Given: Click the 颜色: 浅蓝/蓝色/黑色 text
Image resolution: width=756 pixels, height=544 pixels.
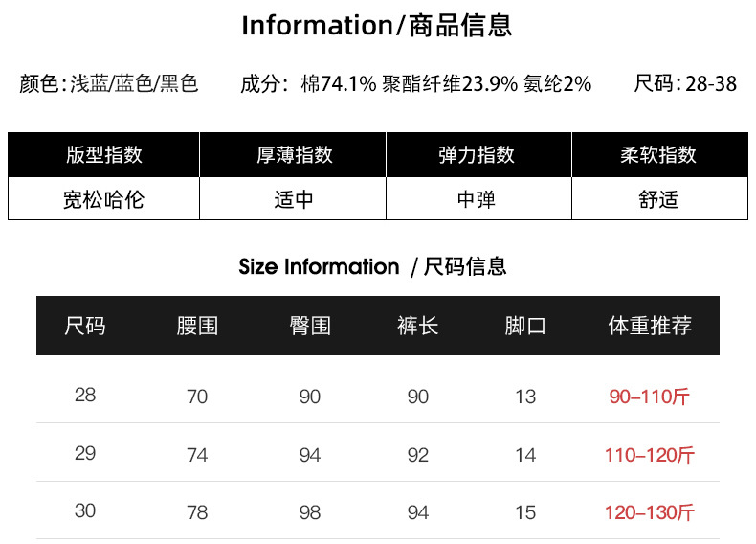Looking at the screenshot, I should (109, 84).
